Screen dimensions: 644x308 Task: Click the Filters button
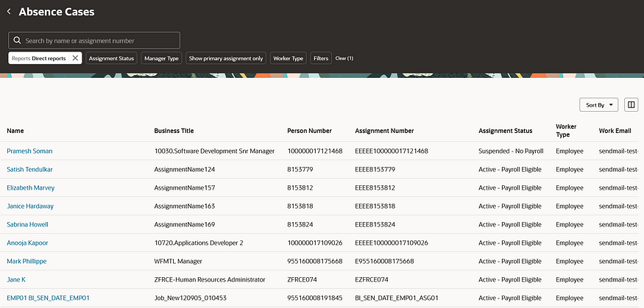(x=321, y=58)
